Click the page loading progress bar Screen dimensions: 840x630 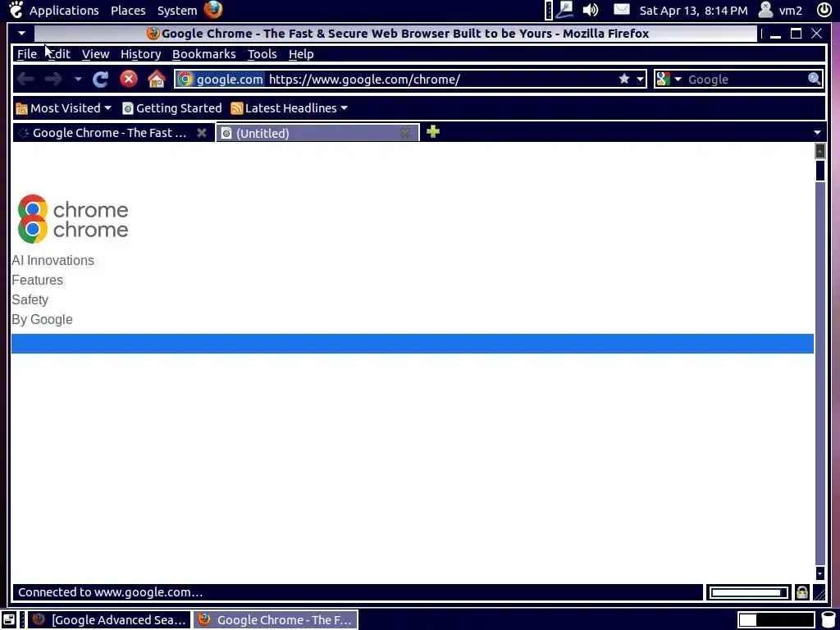pyautogui.click(x=748, y=592)
